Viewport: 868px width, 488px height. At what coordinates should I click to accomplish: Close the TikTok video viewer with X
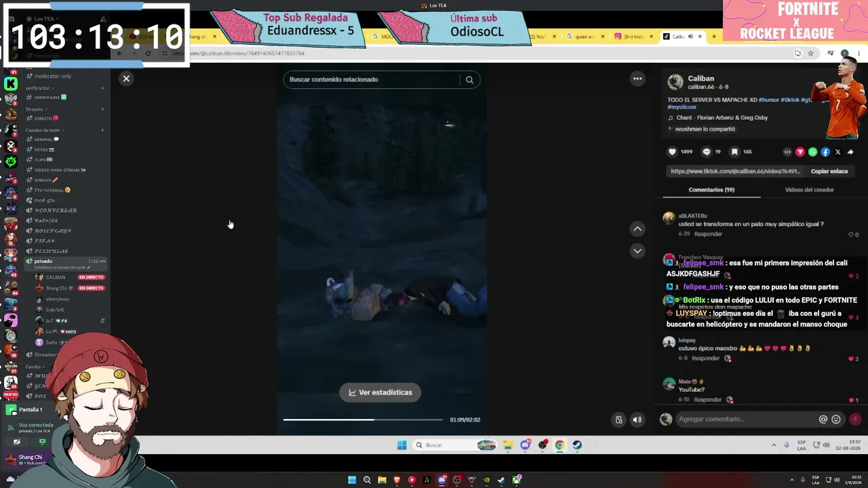pyautogui.click(x=126, y=79)
